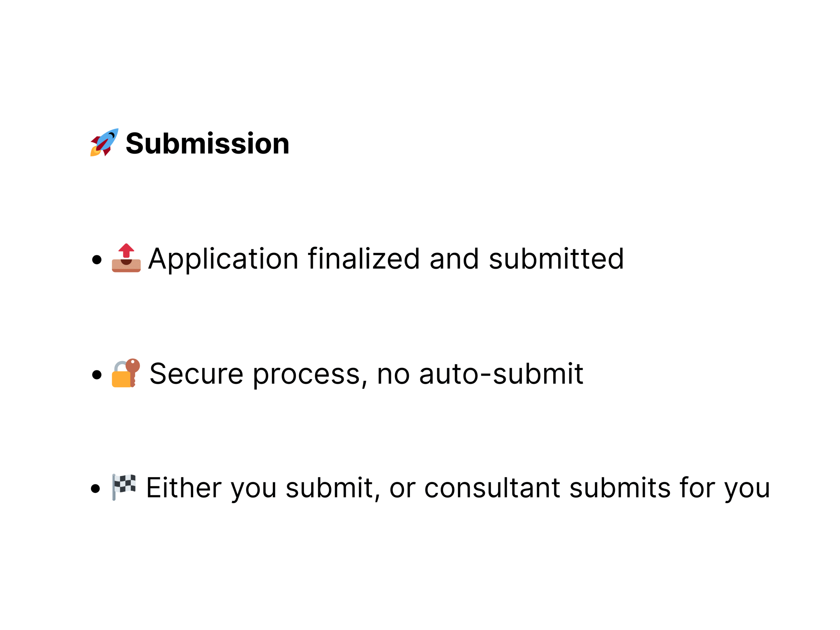Click the word "Either"

click(x=184, y=488)
